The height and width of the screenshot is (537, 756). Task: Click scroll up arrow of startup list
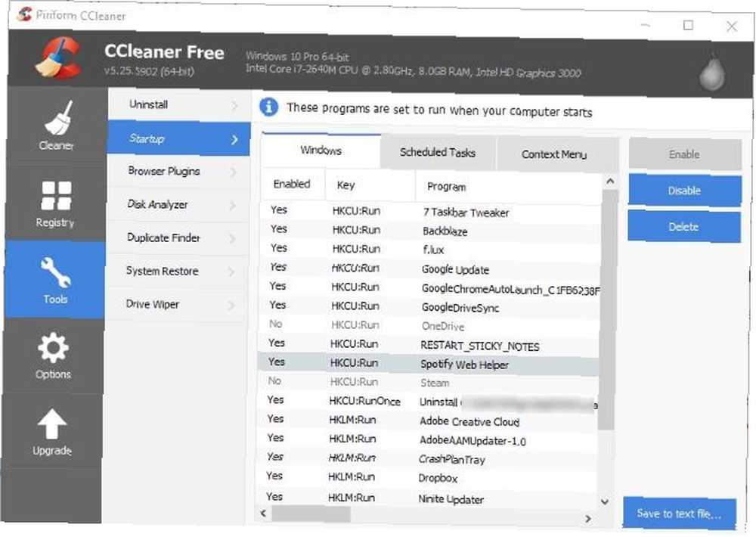pyautogui.click(x=610, y=182)
